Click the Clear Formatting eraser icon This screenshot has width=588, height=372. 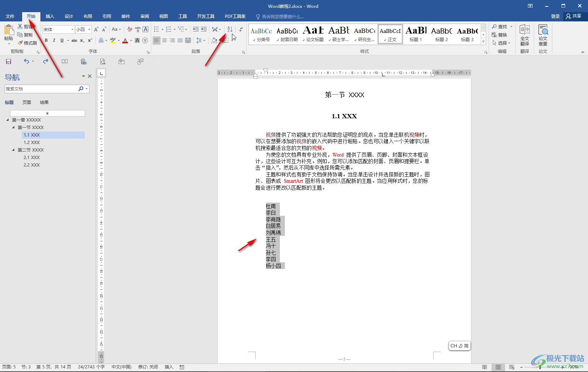[130, 29]
